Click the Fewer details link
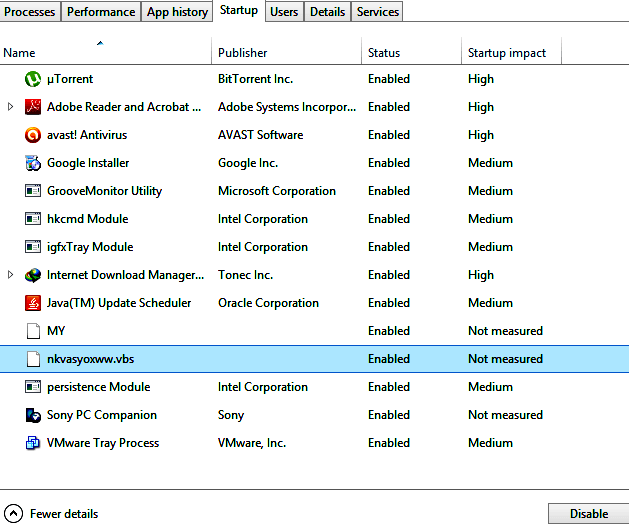 [64, 514]
